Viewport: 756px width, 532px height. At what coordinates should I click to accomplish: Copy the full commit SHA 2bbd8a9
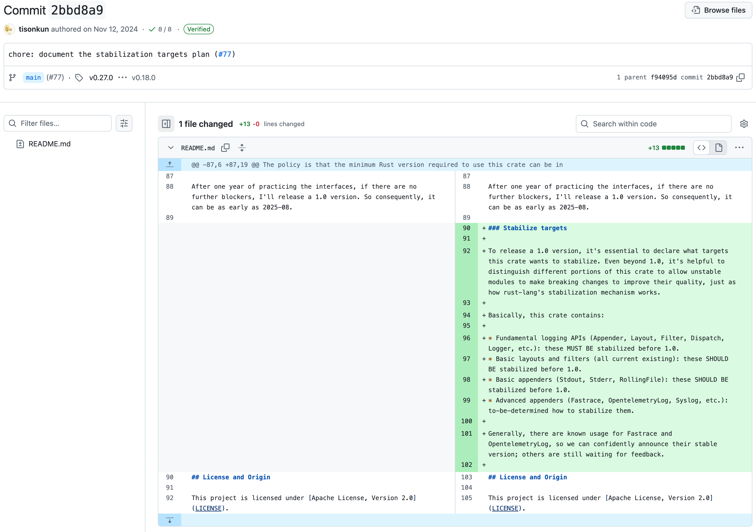tap(741, 78)
